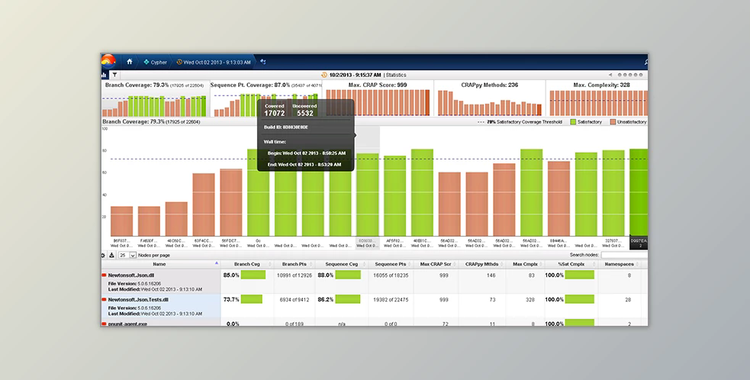750x380 pixels.
Task: Click the arrows icon after the breadcrumbs
Action: tap(263, 62)
